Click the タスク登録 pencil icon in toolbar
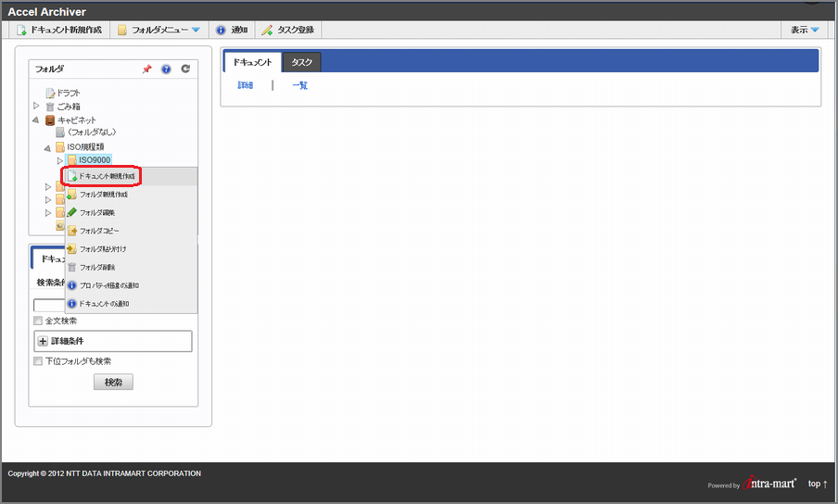 tap(267, 30)
